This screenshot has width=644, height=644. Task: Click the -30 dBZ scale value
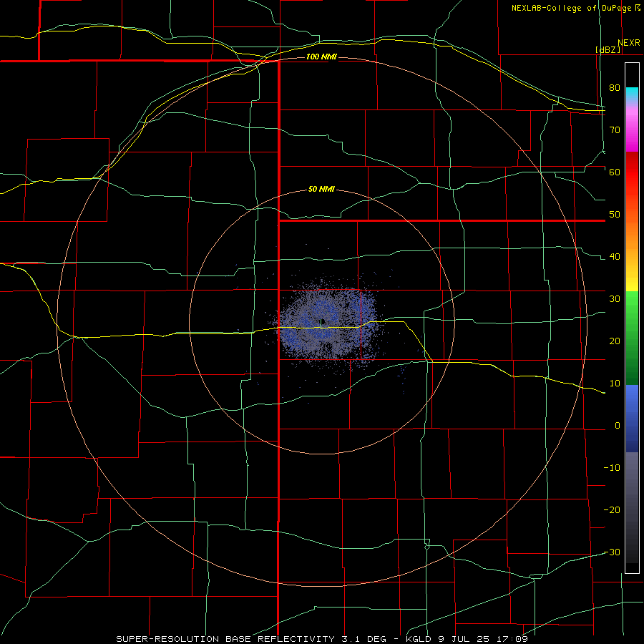(x=612, y=552)
